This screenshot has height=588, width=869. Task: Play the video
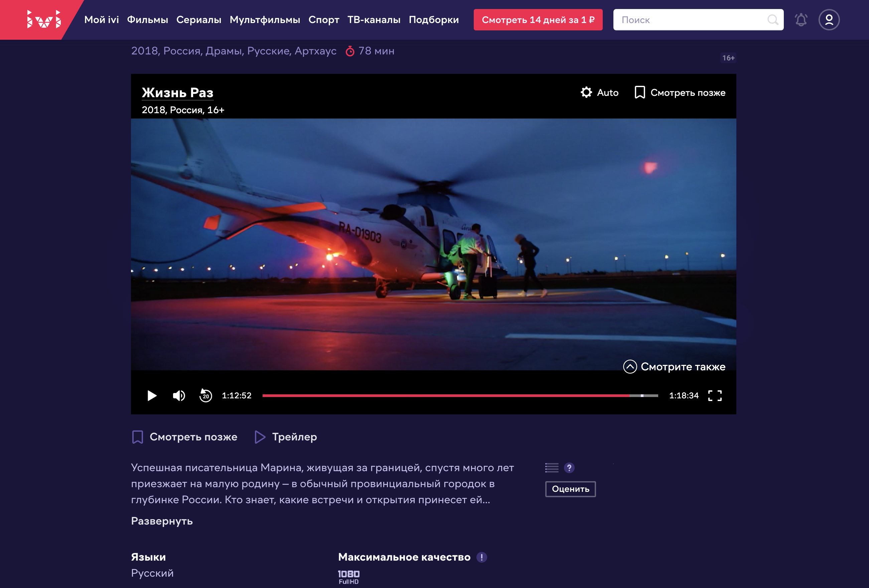click(152, 395)
